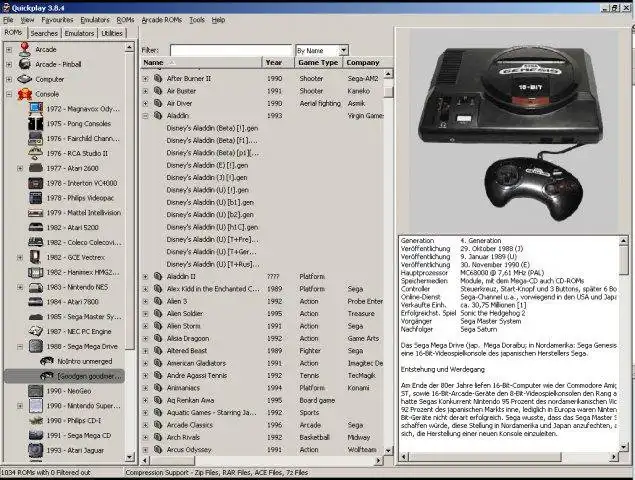Switch to the Searches tab
635x480 pixels.
[x=44, y=33]
